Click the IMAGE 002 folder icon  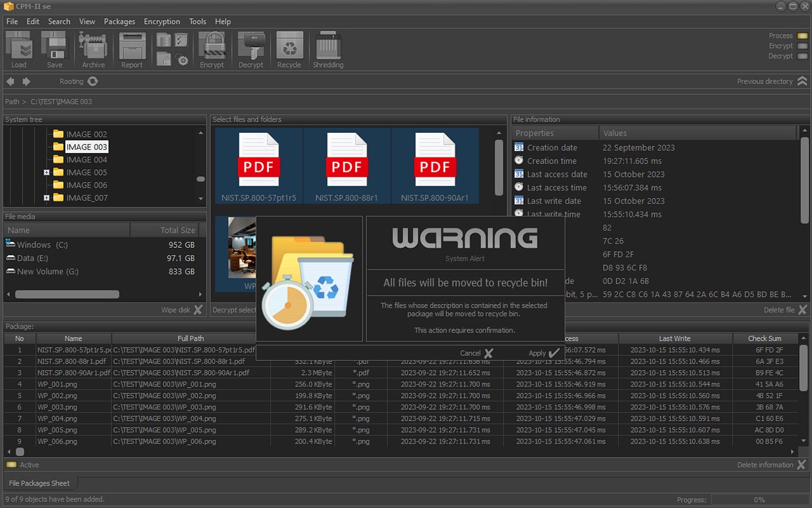pyautogui.click(x=58, y=134)
